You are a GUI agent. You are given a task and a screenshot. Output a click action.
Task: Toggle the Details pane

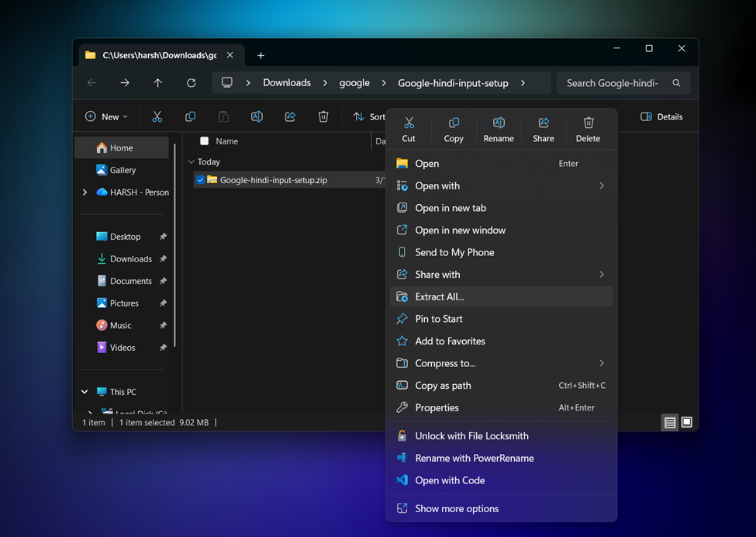tap(661, 117)
